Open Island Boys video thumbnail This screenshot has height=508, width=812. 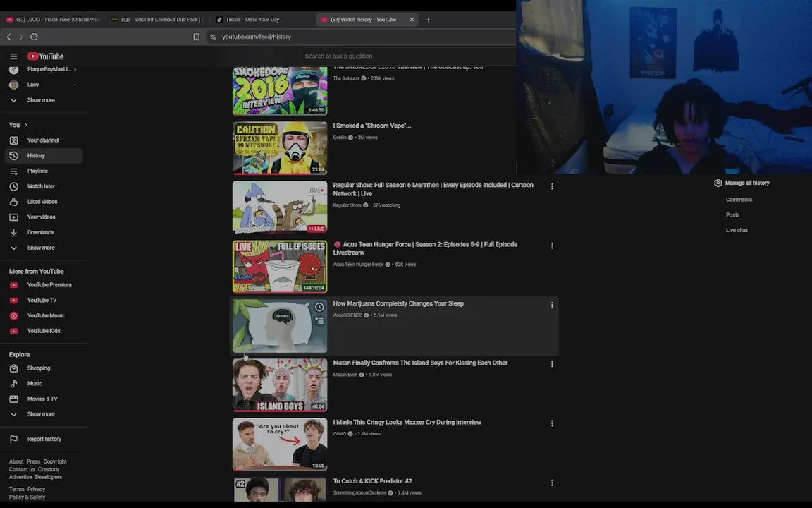[x=280, y=385]
